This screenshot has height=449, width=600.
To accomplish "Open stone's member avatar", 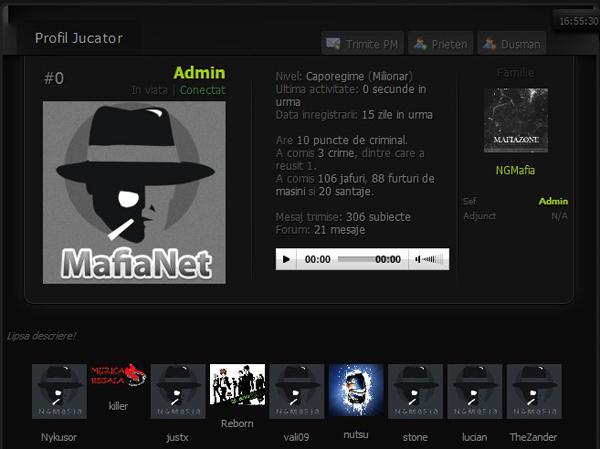I will coord(415,391).
